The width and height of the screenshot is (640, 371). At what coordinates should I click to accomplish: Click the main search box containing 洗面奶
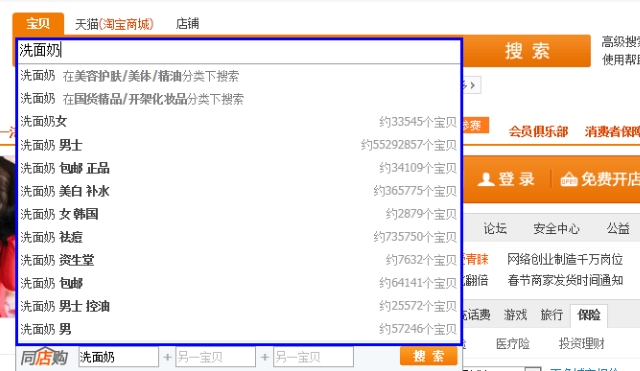tap(239, 51)
